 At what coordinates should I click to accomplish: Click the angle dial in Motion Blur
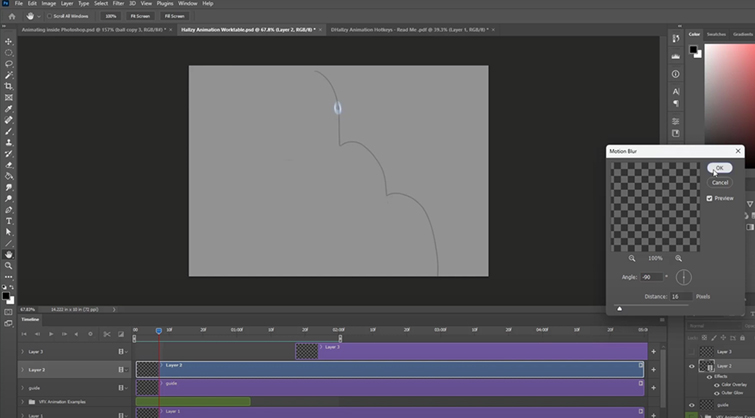(x=684, y=277)
